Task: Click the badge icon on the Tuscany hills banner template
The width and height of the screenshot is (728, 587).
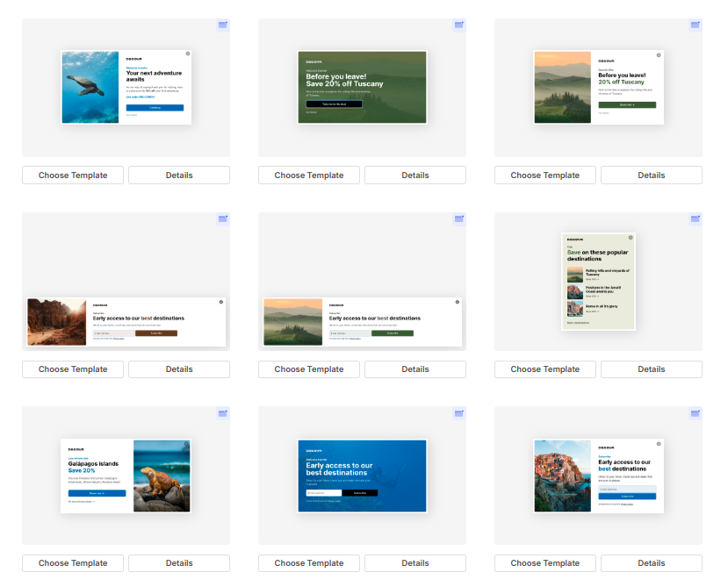Action: click(x=459, y=219)
